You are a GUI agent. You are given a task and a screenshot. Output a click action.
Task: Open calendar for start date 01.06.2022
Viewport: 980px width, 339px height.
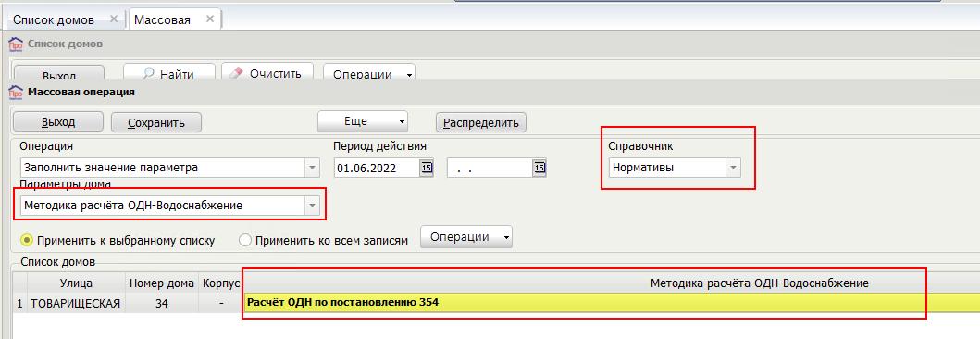427,169
